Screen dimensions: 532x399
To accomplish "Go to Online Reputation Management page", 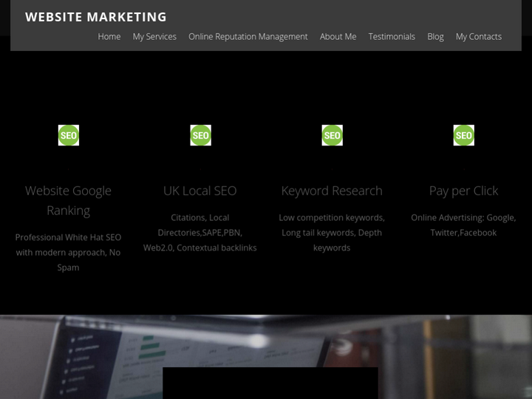I will click(248, 36).
